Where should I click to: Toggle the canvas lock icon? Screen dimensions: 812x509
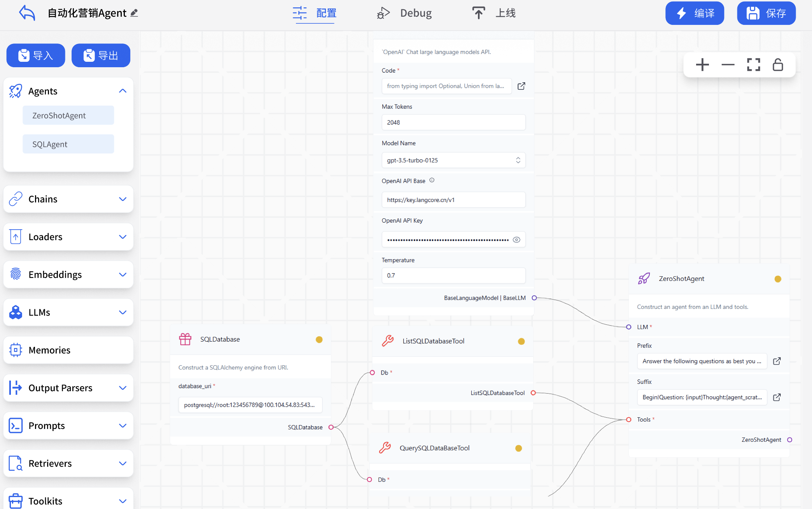click(x=778, y=65)
